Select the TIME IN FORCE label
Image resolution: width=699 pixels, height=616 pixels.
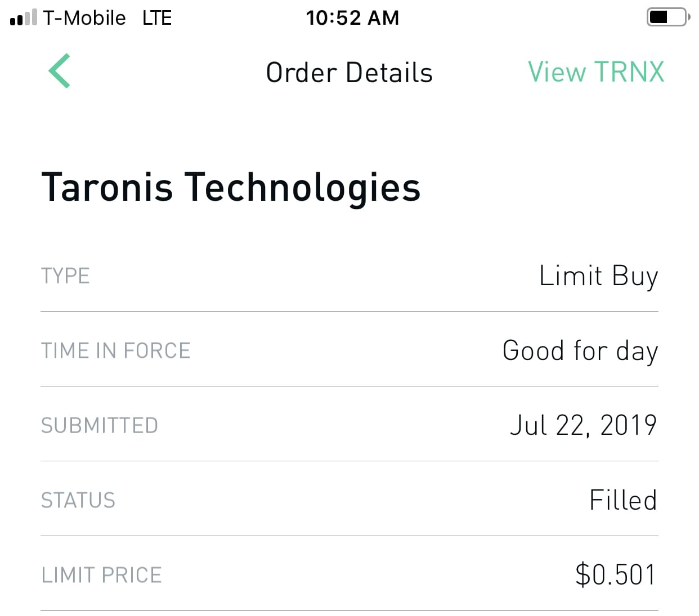tap(115, 350)
